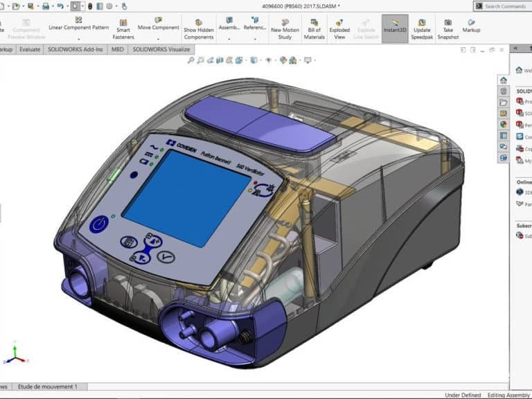Screen dimensions: 532x399
Task: Expand Linear Component Pattern dropdown arrow
Action: (79, 39)
